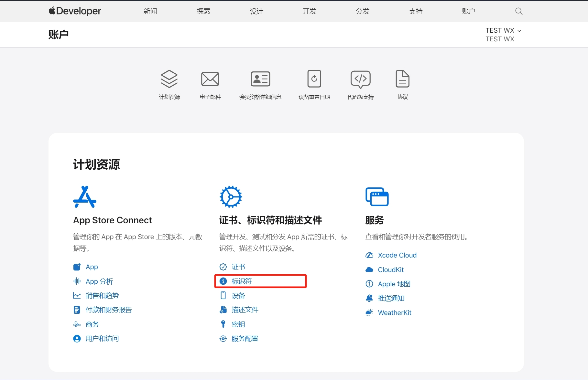Click the App Store Connect heading

[113, 220]
